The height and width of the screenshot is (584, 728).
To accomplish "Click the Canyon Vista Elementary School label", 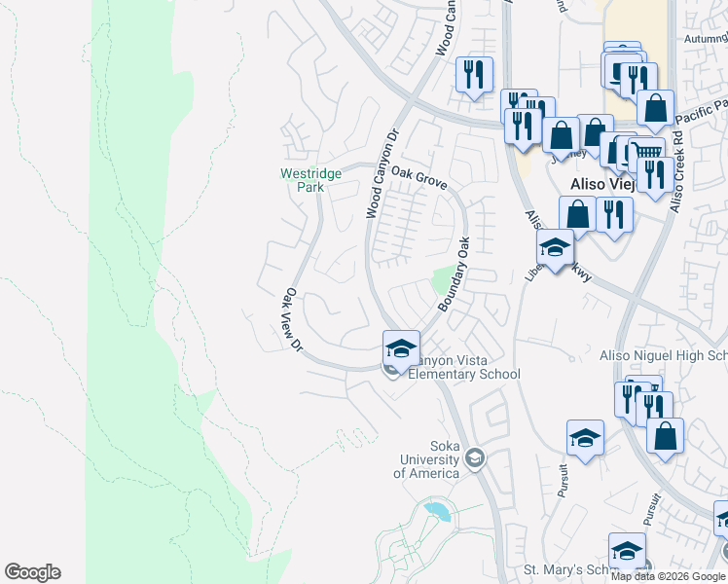I will click(464, 367).
